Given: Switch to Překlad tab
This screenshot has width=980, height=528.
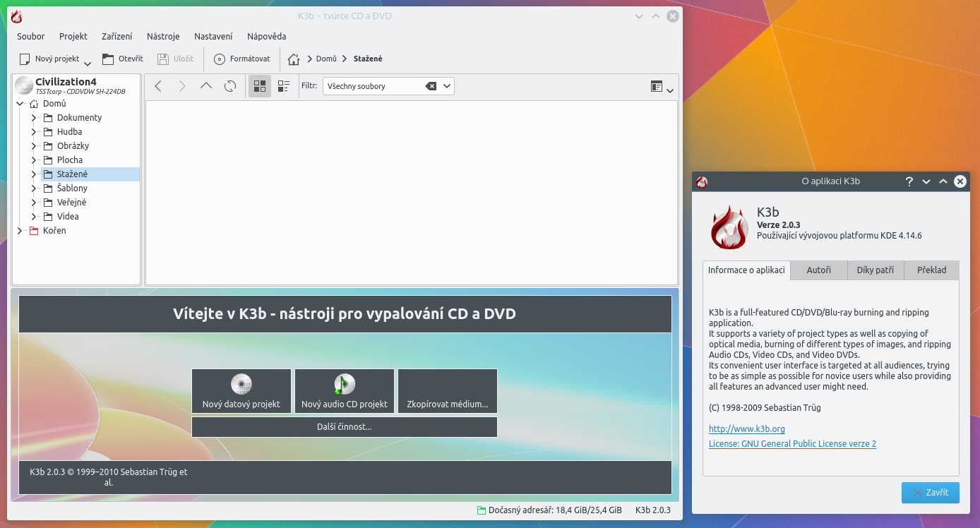Looking at the screenshot, I should (x=932, y=270).
